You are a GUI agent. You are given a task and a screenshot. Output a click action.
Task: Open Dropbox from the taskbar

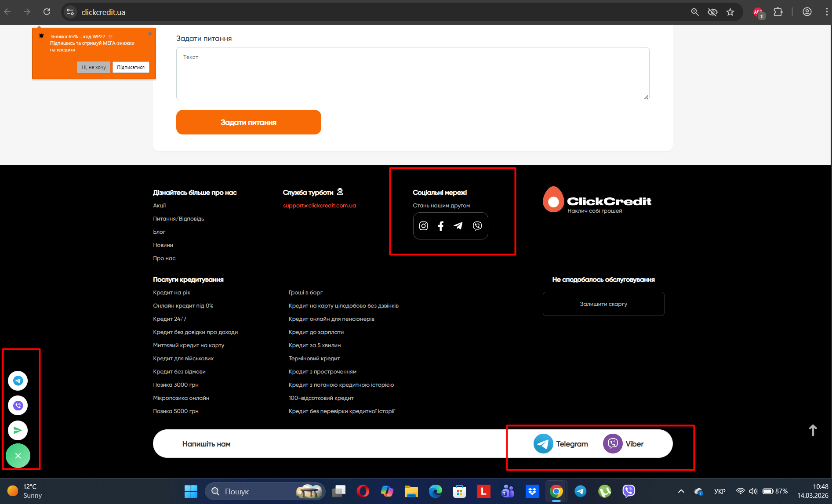pyautogui.click(x=532, y=491)
